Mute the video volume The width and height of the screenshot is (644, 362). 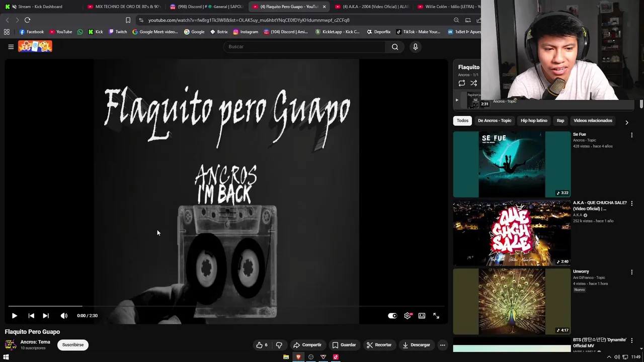click(64, 316)
